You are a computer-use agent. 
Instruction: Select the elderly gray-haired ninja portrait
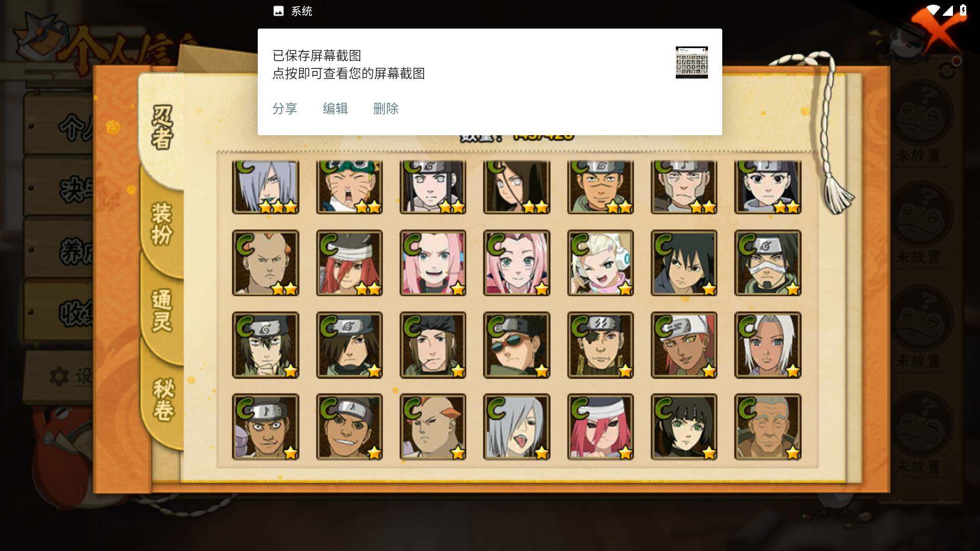click(x=768, y=427)
